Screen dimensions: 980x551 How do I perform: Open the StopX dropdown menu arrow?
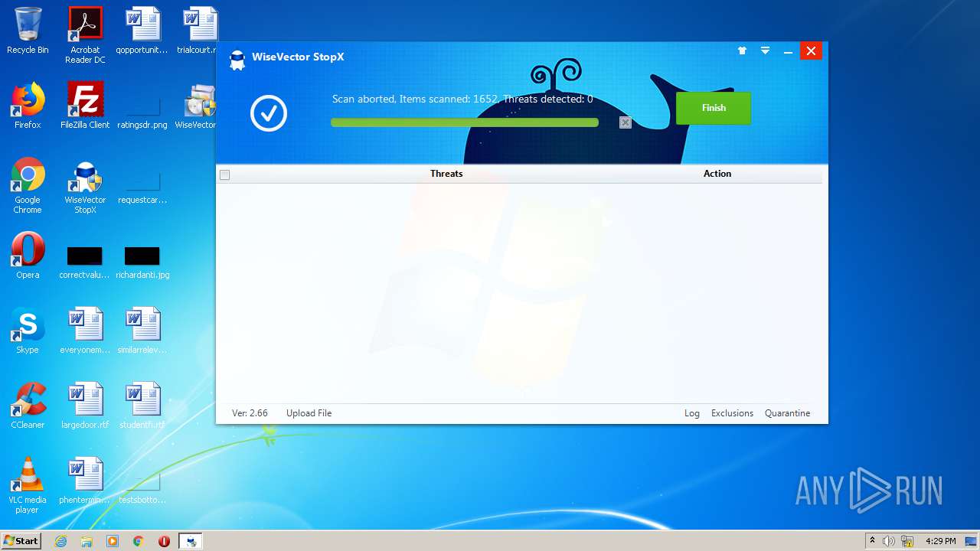pyautogui.click(x=765, y=51)
